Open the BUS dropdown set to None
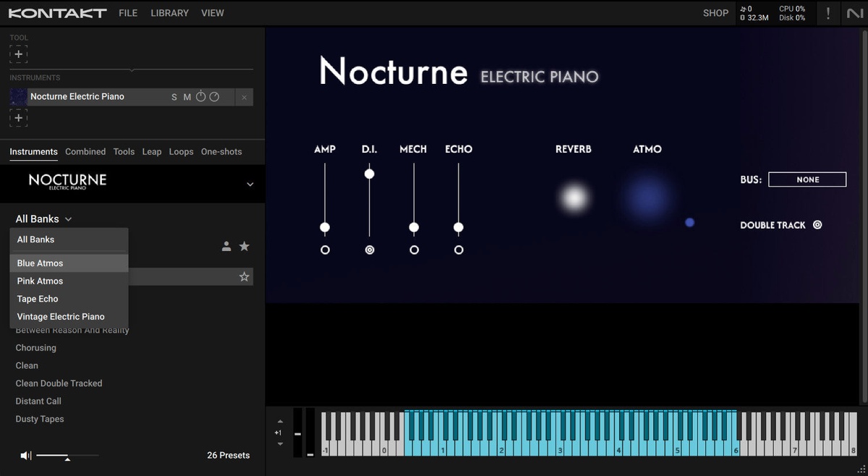Viewport: 868px width, 476px height. pyautogui.click(x=807, y=179)
